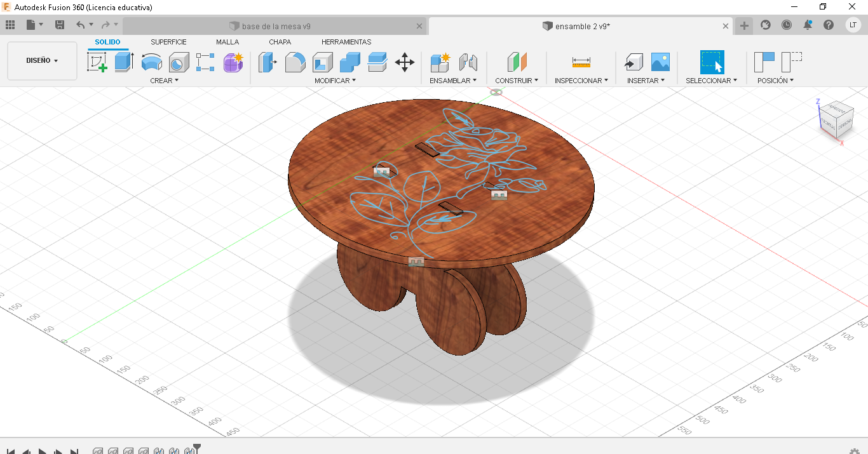Open the DISEÑO workspace dropdown
The image size is (868, 454).
pos(42,61)
